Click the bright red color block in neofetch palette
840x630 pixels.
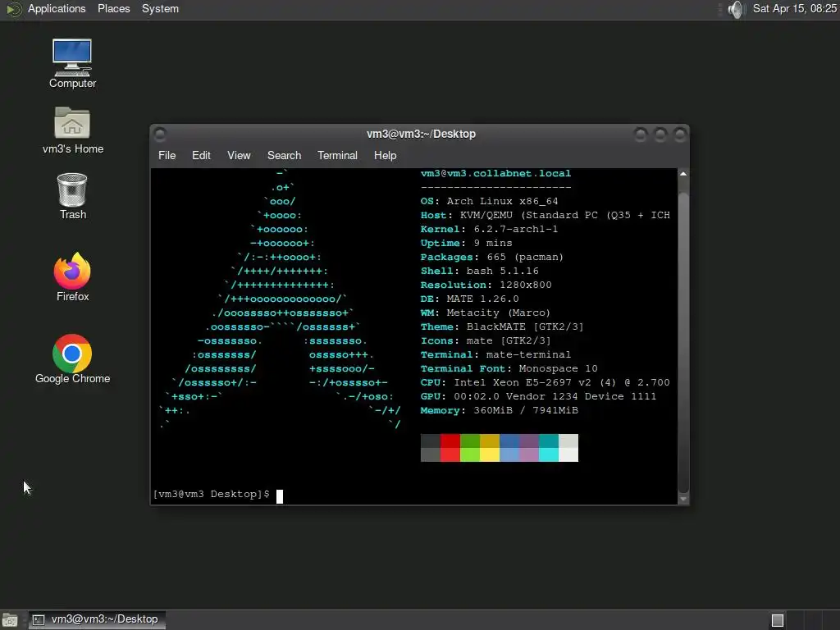tap(450, 454)
